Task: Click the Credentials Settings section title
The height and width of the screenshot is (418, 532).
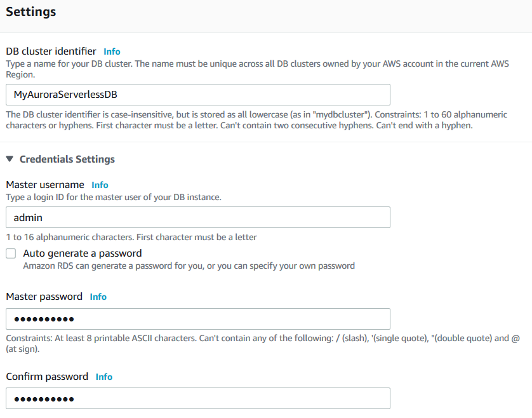Action: tap(67, 159)
